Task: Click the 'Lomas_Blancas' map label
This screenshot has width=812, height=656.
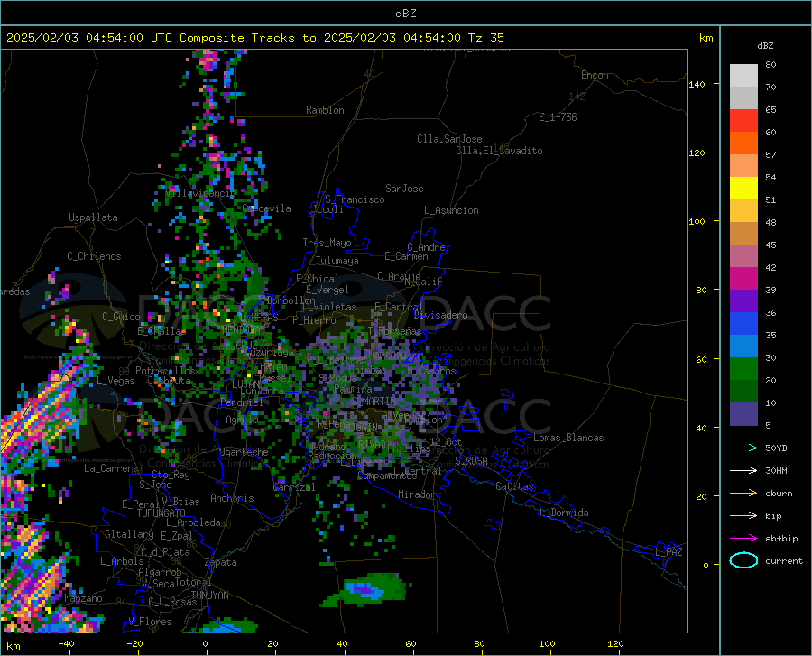Action: click(568, 438)
